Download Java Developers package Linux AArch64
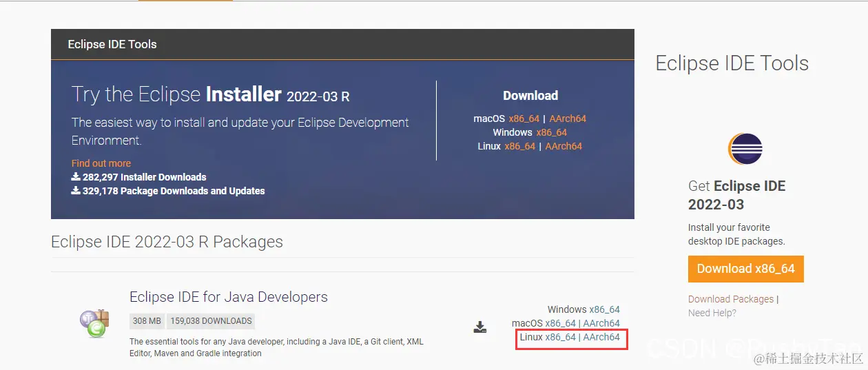Screen dimensions: 868x370 601,337
